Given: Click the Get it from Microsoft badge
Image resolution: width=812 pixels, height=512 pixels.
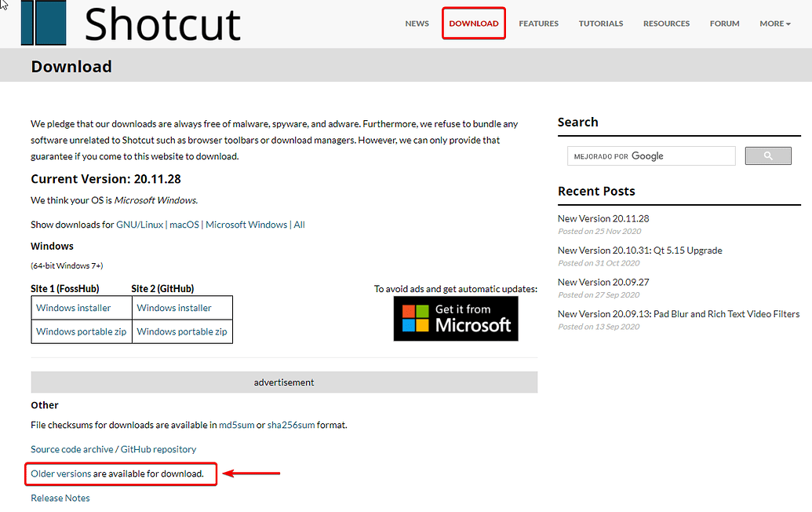Looking at the screenshot, I should (456, 319).
